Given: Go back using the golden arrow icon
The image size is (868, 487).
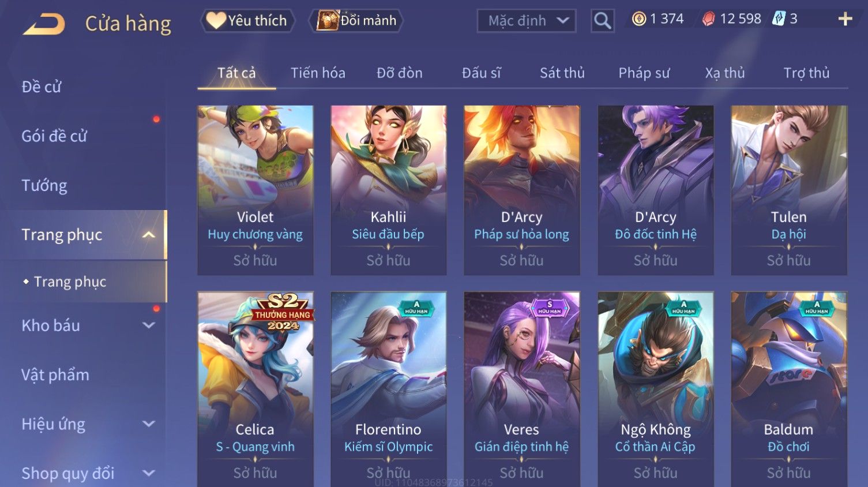Looking at the screenshot, I should (44, 24).
